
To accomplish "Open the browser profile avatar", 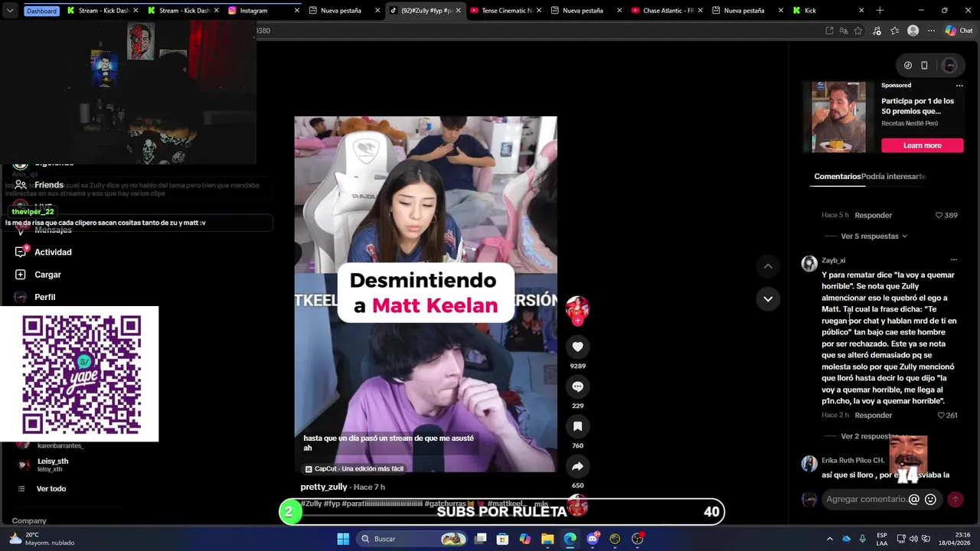I will tap(913, 31).
